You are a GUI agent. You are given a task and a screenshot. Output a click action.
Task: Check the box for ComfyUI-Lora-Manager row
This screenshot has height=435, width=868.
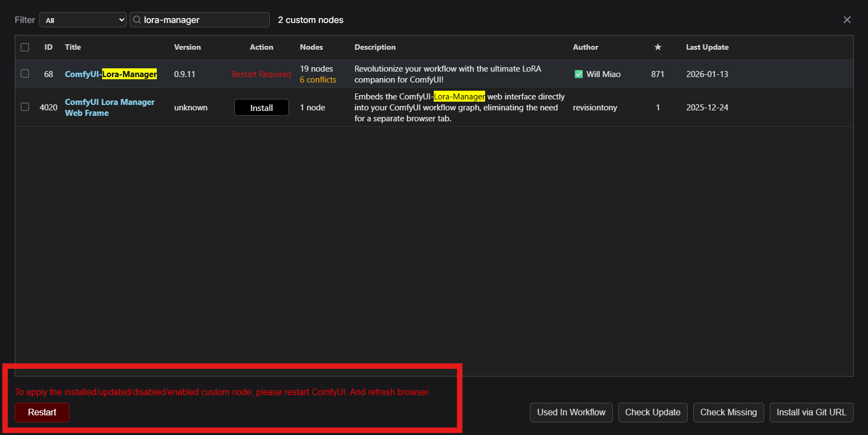coord(25,73)
